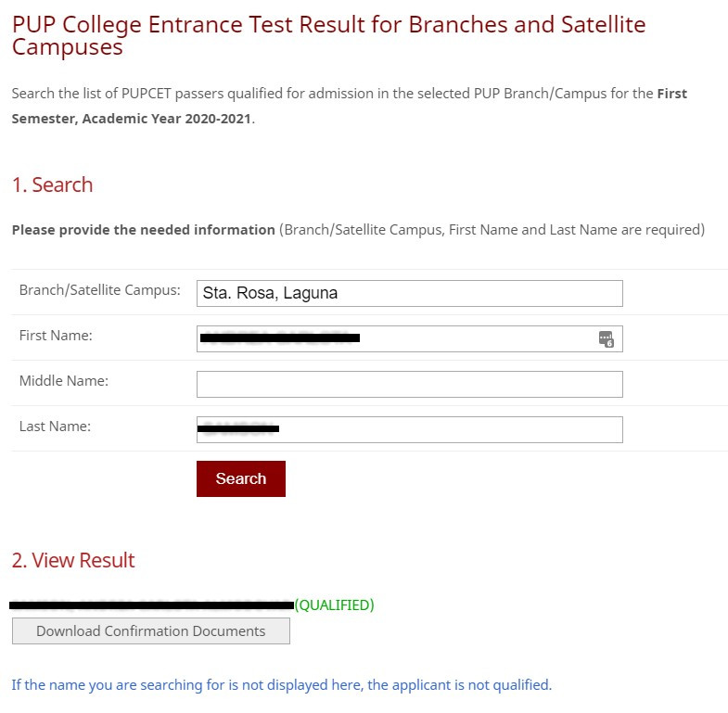Click the "Last Name:" label

click(55, 427)
